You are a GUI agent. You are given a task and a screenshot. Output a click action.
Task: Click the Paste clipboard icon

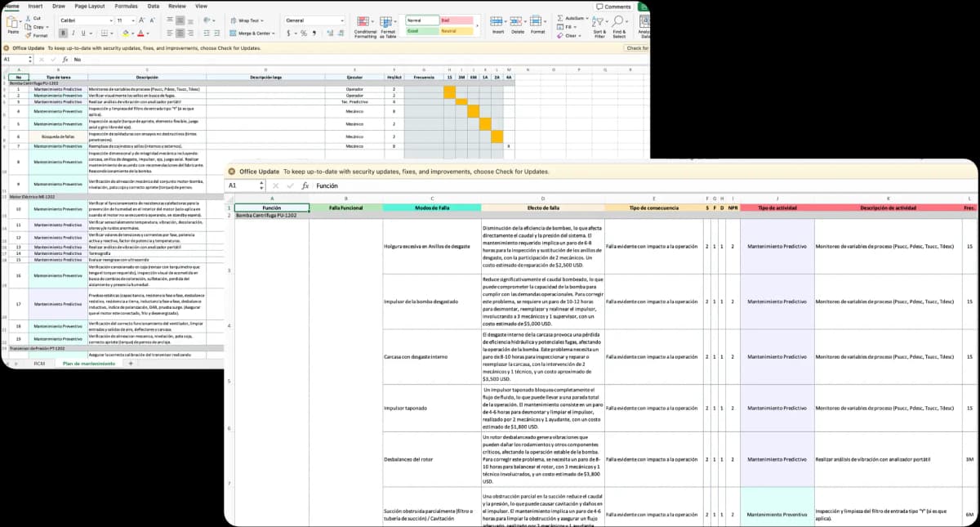[x=12, y=24]
